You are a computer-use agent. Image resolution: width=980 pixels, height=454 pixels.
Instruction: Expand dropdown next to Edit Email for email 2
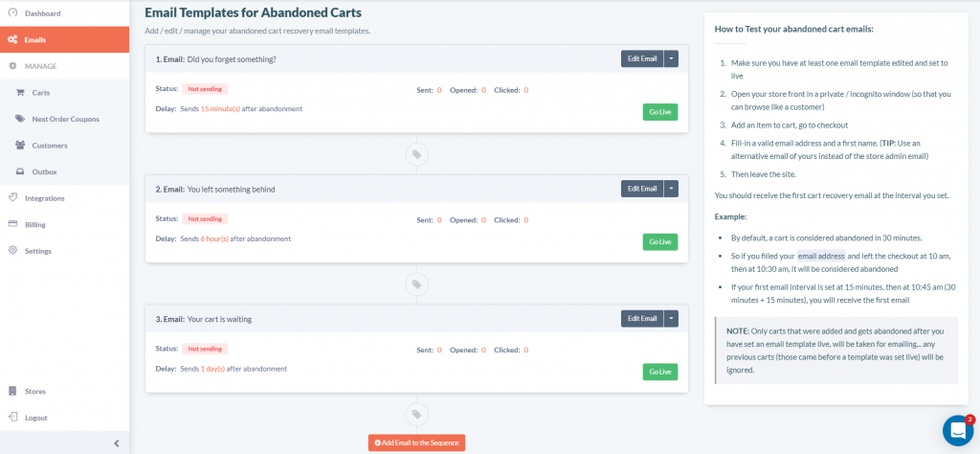(671, 189)
